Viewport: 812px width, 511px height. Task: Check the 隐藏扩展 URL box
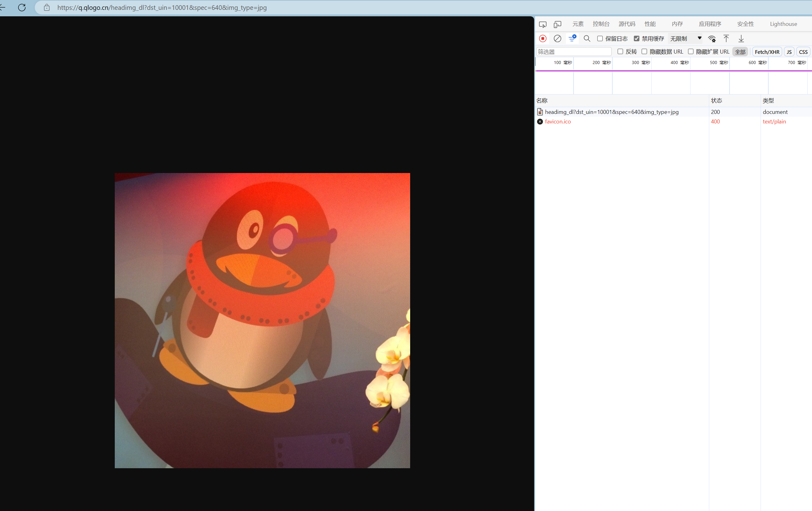690,51
